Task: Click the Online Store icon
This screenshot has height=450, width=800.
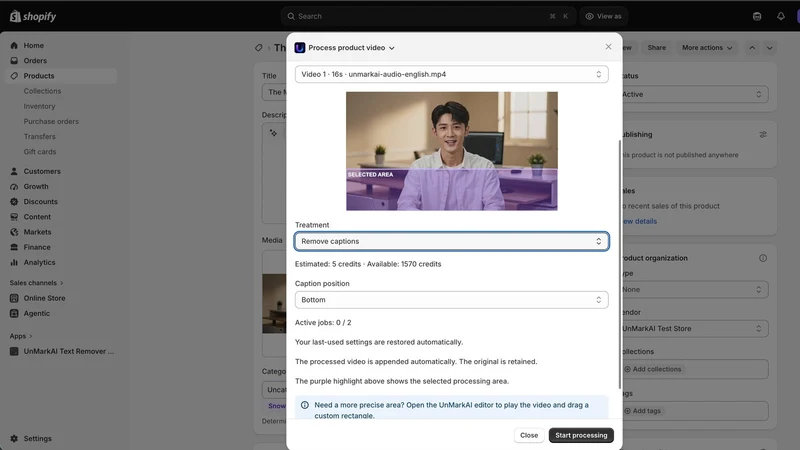Action: pyautogui.click(x=14, y=298)
